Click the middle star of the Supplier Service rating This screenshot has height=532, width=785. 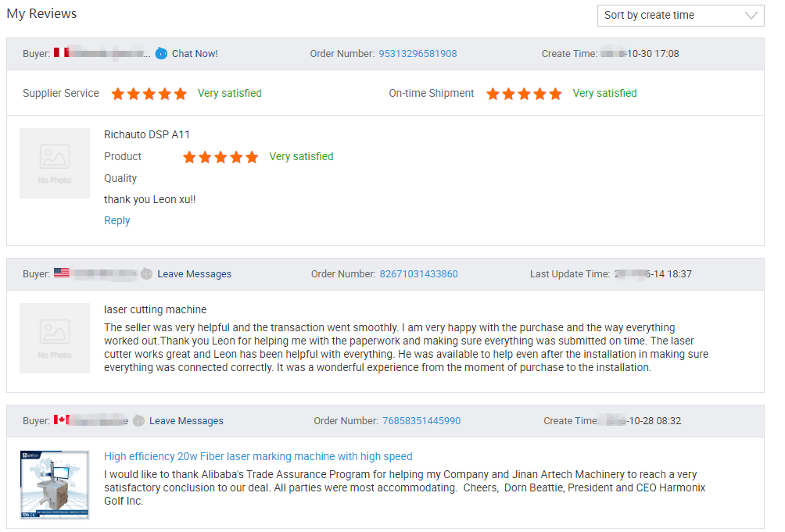click(149, 93)
